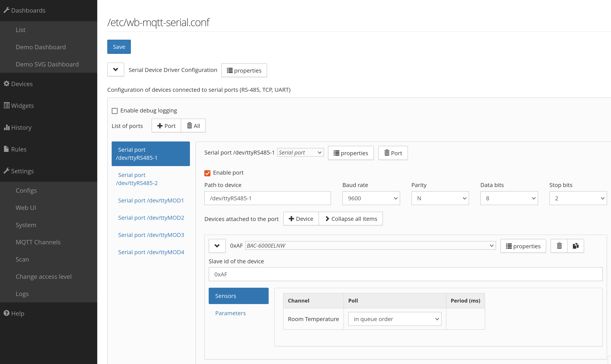Image resolution: width=611 pixels, height=364 pixels.
Task: Open the Data bits dropdown
Action: click(509, 198)
